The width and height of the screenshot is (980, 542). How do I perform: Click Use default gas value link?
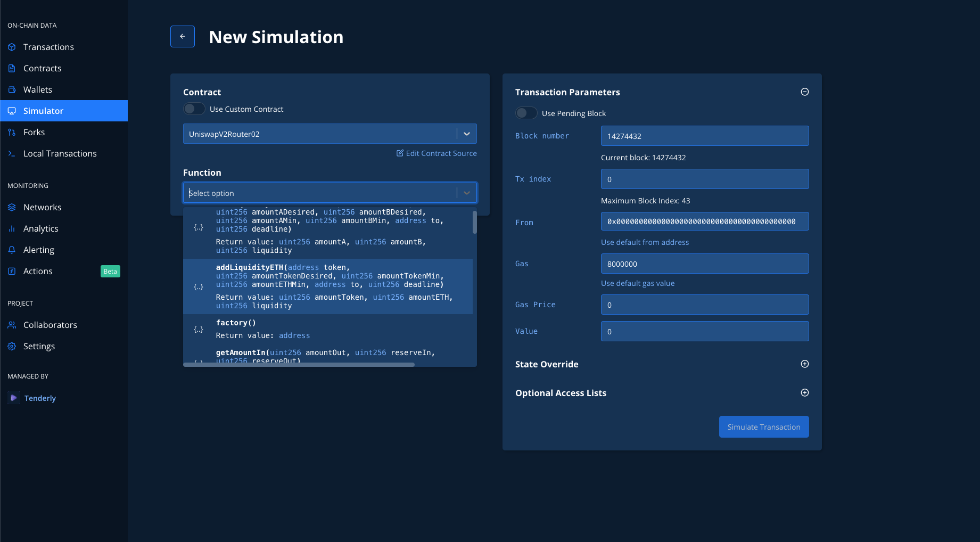tap(638, 283)
